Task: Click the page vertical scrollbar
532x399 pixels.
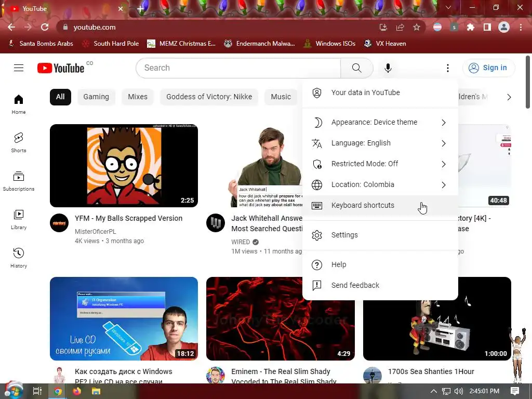Action: (x=528, y=82)
